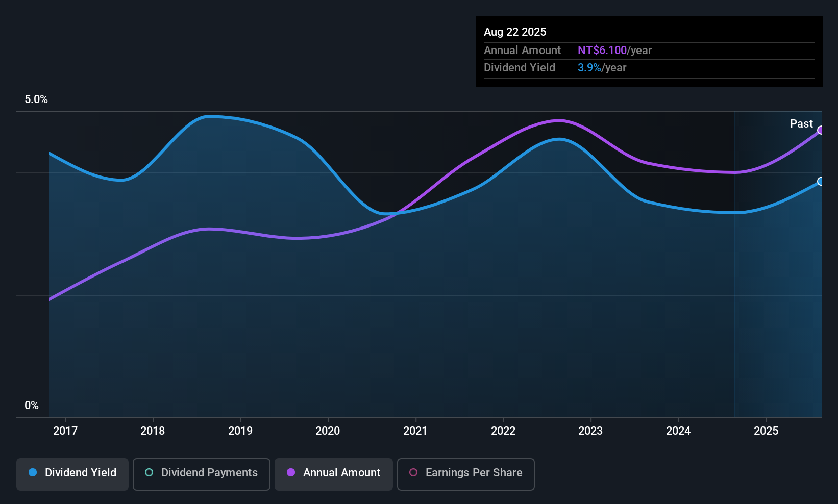Image resolution: width=838 pixels, height=504 pixels.
Task: Click the 2025 axis label
Action: coord(766,431)
